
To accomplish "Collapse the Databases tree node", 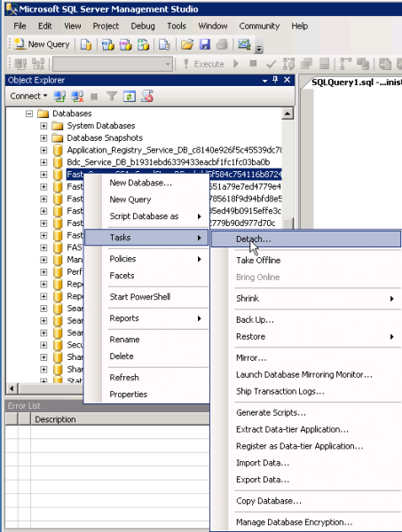I will [29, 113].
